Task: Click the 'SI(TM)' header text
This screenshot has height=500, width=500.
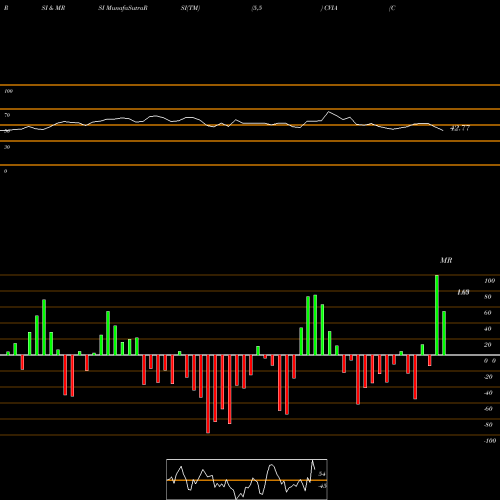Action: (190, 8)
